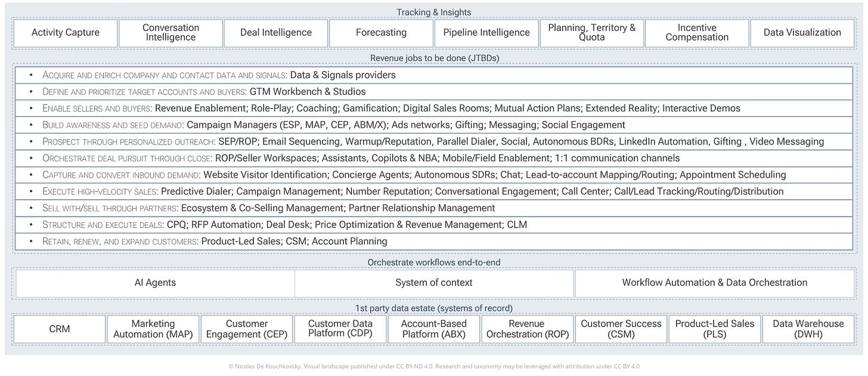Viewport: 868px width, 376px height.
Task: Select the Data Warehouse (DWH) box
Action: coord(808,329)
